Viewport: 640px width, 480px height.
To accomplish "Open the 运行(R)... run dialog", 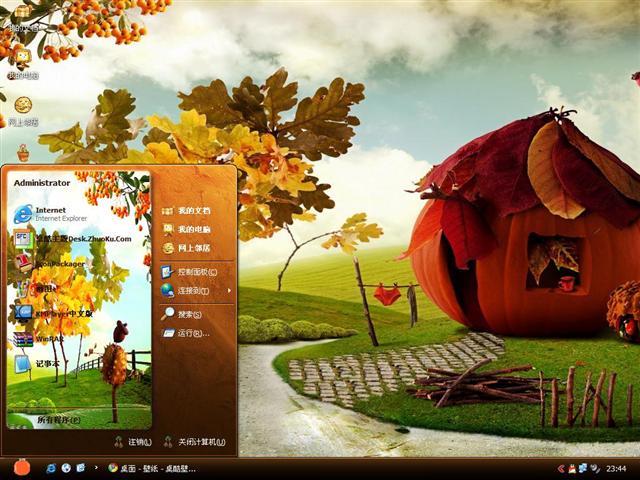I will [x=185, y=333].
